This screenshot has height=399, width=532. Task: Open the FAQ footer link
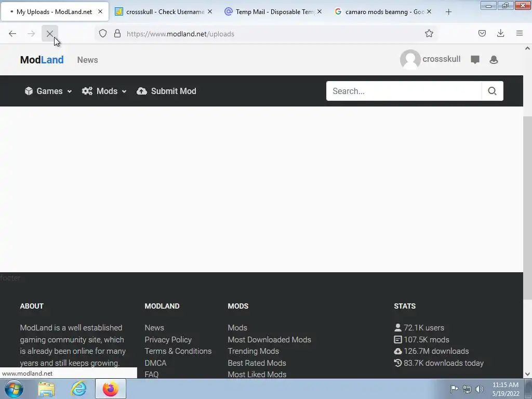tap(152, 374)
